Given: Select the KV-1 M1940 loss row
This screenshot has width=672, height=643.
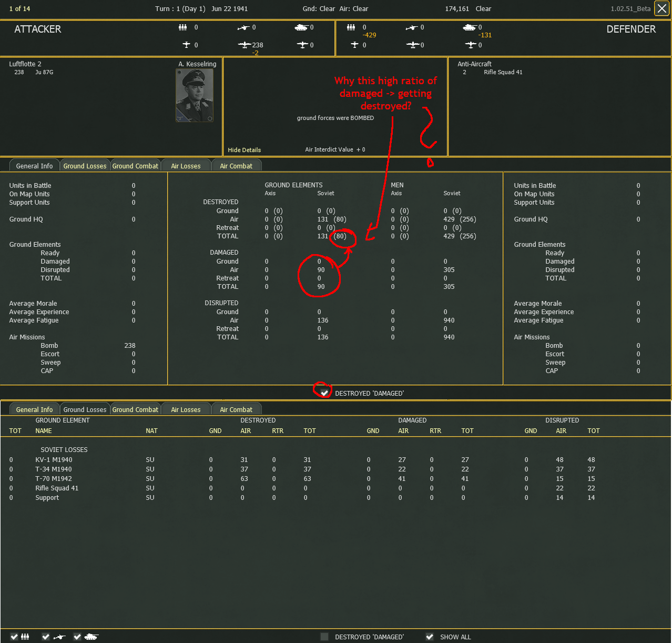Looking at the screenshot, I should coord(335,459).
